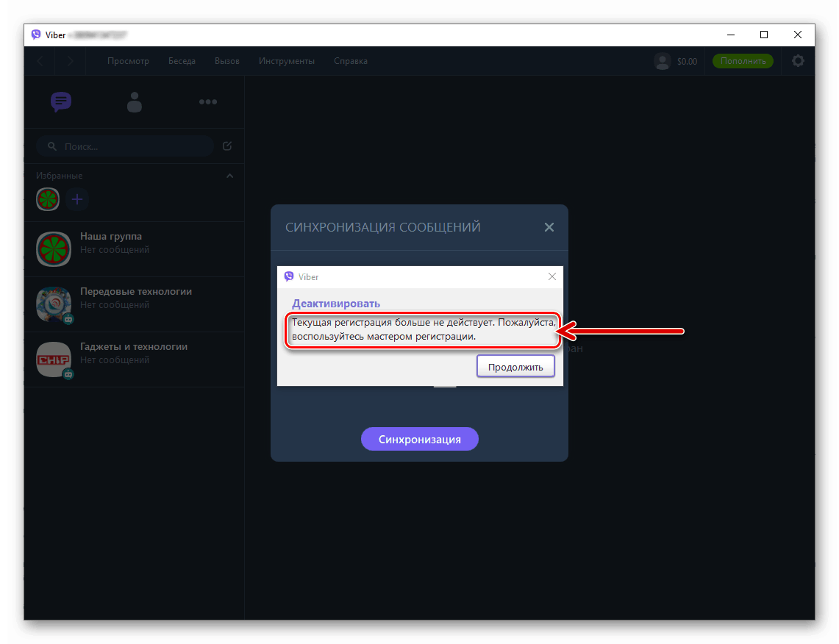Close the СИНХРОНИЗАЦИЯ СООБЩЕНИЙ dialog
Viewport: 839px width, 644px height.
(549, 227)
